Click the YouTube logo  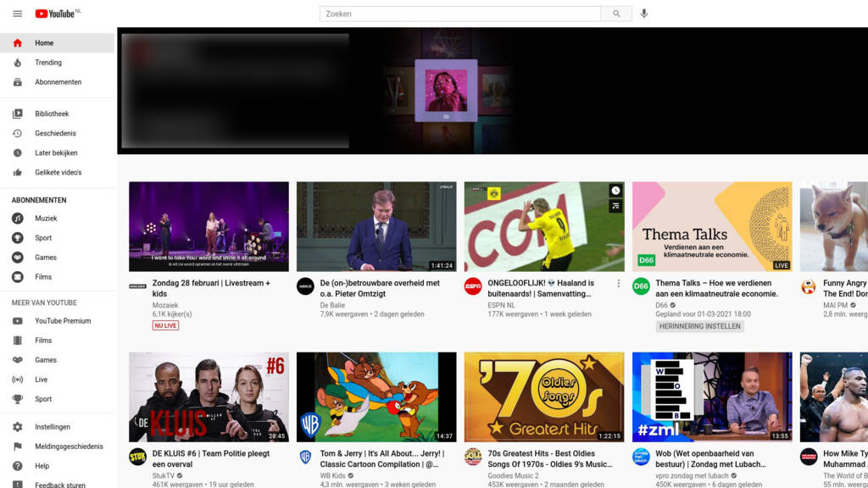click(56, 14)
